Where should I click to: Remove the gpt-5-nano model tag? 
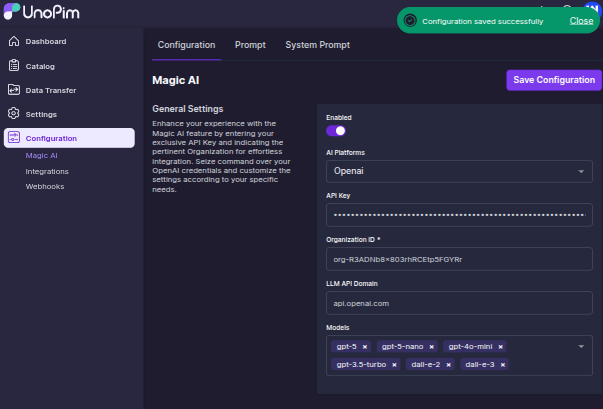coord(430,347)
